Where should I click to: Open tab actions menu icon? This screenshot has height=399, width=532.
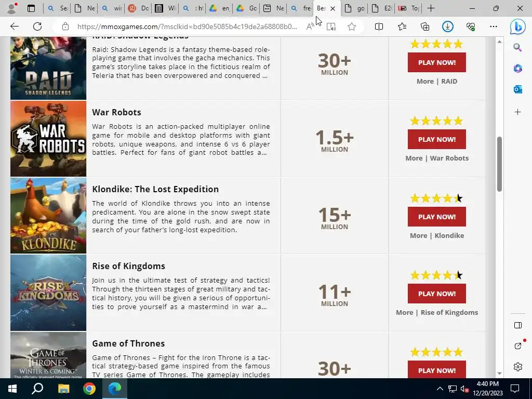(31, 8)
